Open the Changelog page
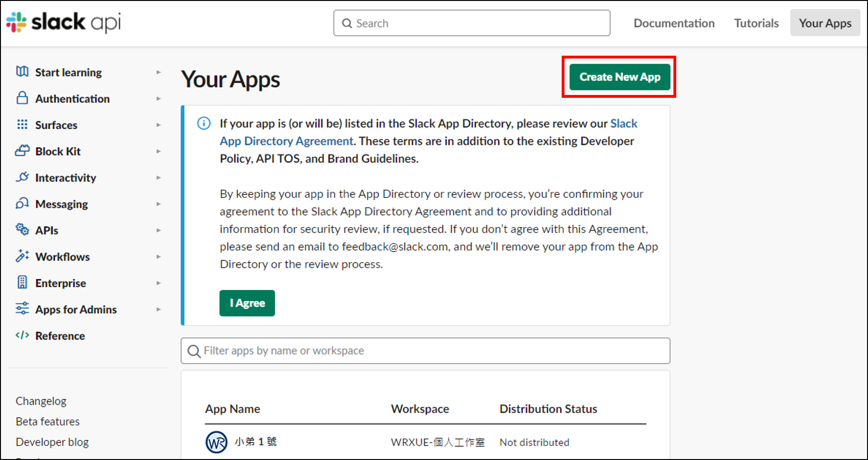This screenshot has height=460, width=868. pyautogui.click(x=41, y=401)
